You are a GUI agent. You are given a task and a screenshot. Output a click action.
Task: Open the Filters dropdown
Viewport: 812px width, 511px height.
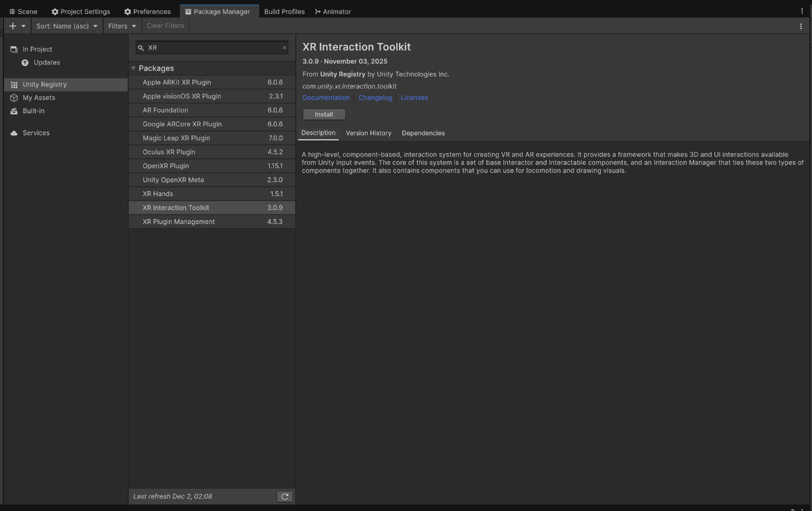coord(122,26)
